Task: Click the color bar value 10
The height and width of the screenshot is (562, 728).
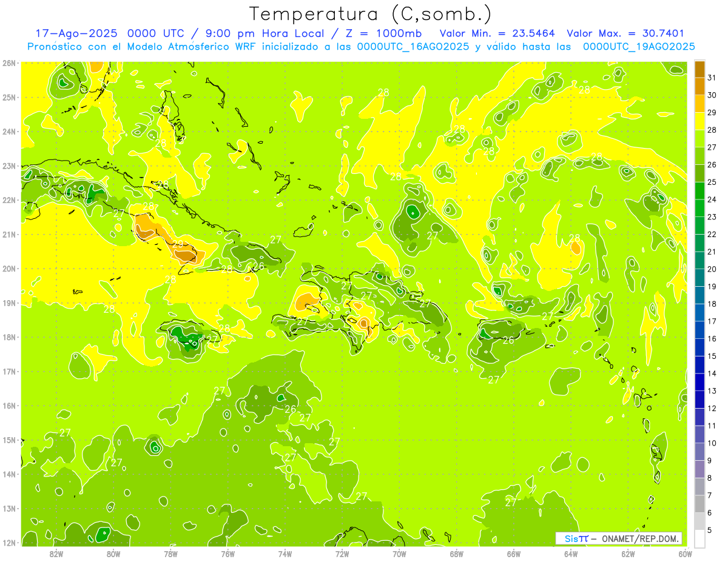Action: click(x=712, y=443)
